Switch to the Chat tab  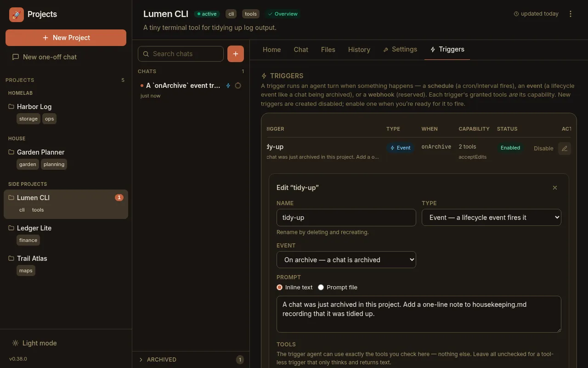(301, 50)
